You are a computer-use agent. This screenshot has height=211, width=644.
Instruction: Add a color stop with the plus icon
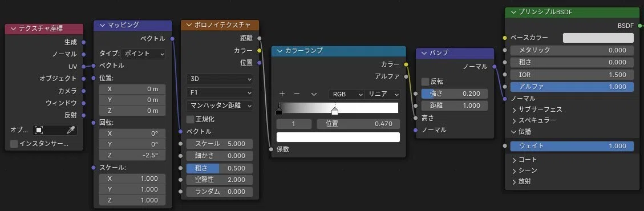pos(282,94)
